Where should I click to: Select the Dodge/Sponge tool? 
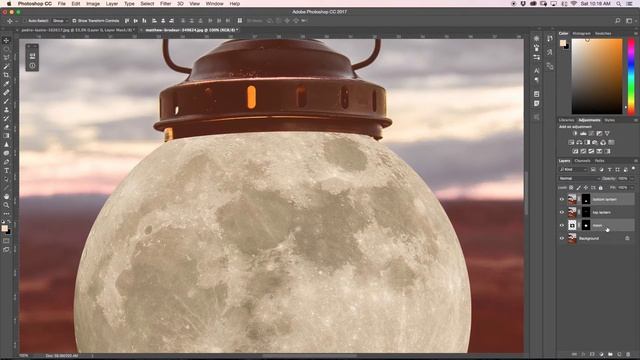tap(6, 153)
